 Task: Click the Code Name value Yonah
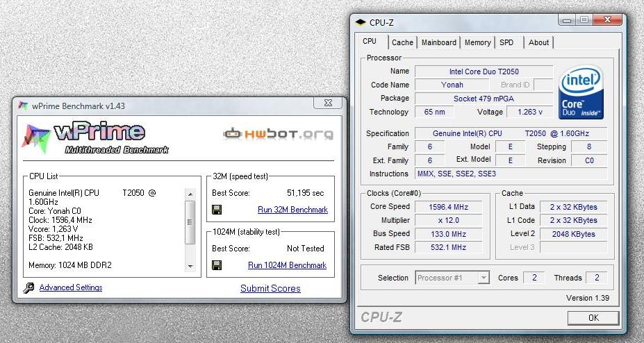tap(452, 85)
